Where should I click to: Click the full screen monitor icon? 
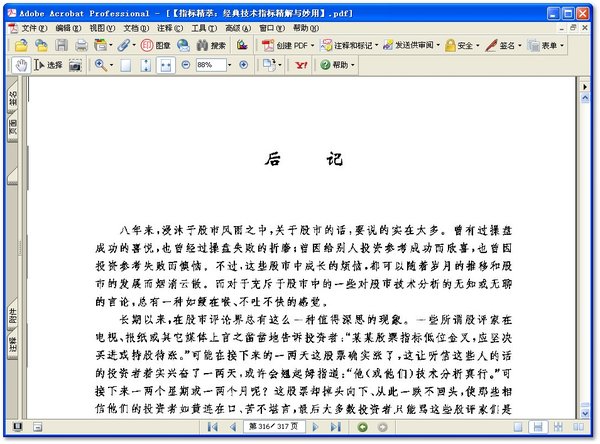click(x=17, y=426)
